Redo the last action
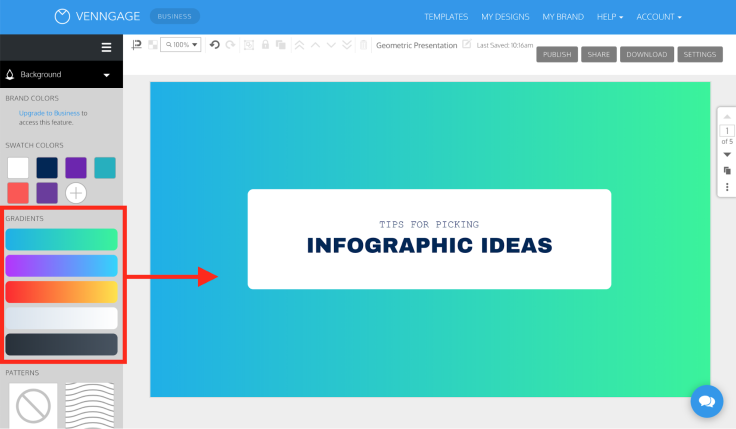Viewport: 736px width, 429px height. [230, 45]
